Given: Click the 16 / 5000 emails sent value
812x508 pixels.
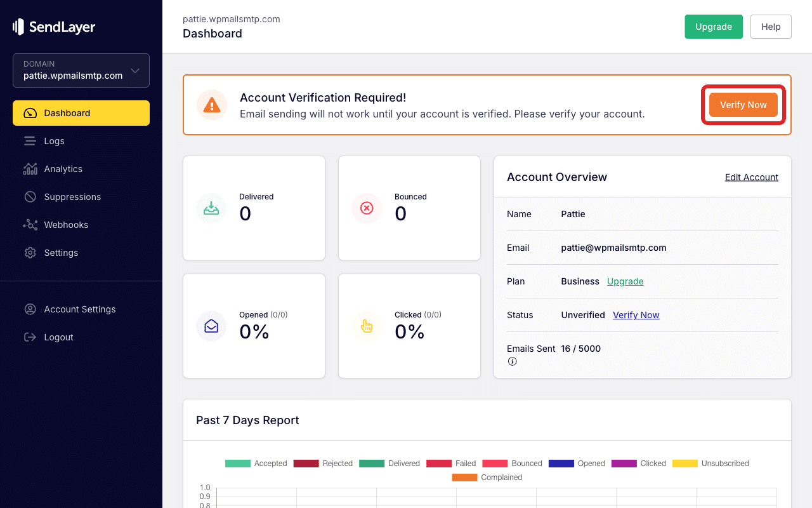Looking at the screenshot, I should pos(580,349).
